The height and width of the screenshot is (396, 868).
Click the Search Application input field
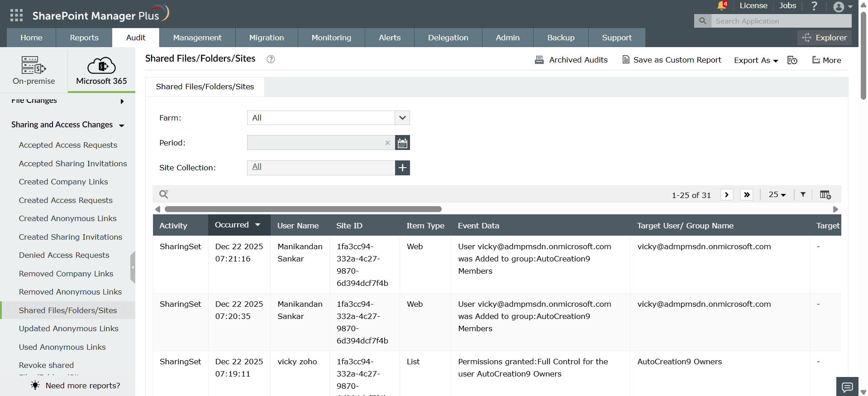[x=781, y=21]
